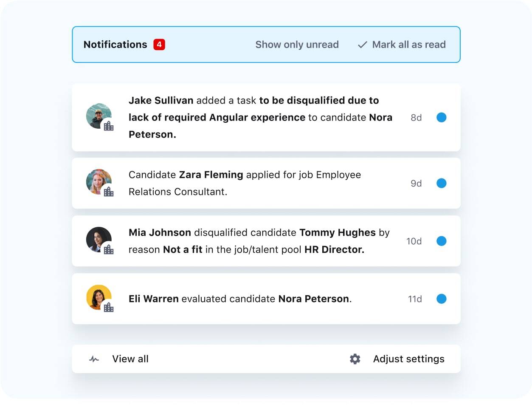Click the company building icon on Jake Sullivan's avatar
The height and width of the screenshot is (407, 532).
point(109,127)
